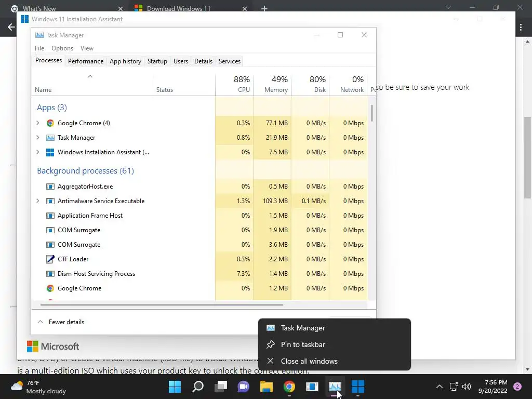Screen dimensions: 532x399
Task: Click the Background processes (61) group header
Action: (x=86, y=170)
